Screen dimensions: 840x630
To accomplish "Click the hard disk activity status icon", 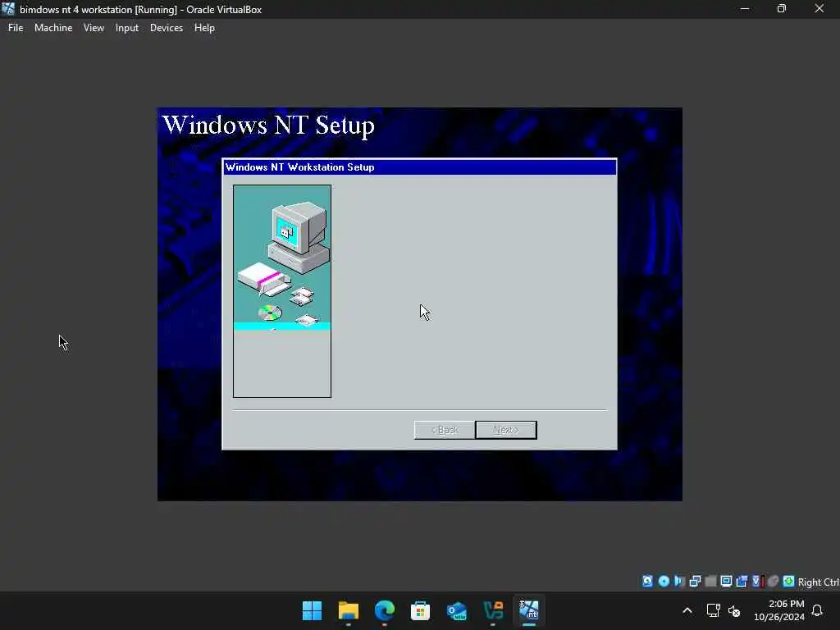I will coord(648,582).
